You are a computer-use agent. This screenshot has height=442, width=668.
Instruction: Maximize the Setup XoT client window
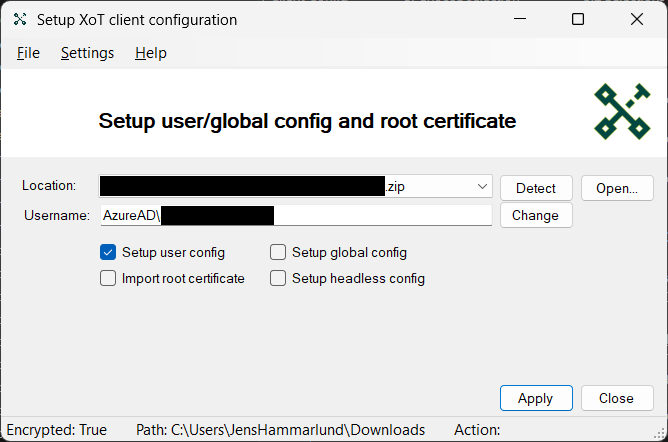578,19
